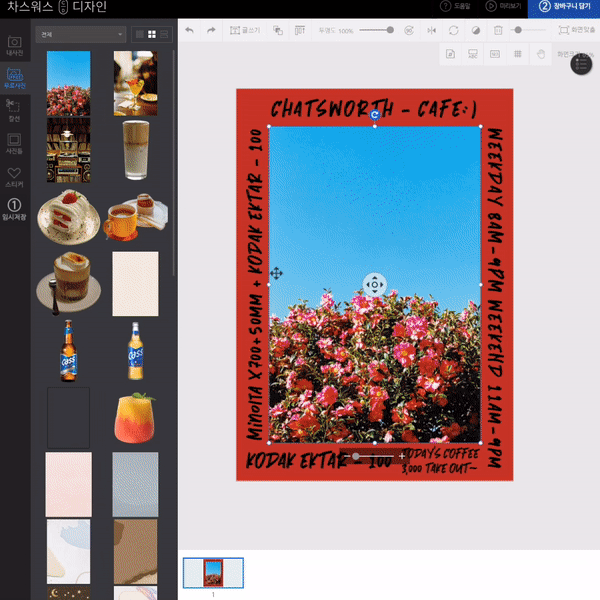Select page 1 thumbnail in bottom strip
Screen dimensions: 600x600
tap(213, 573)
